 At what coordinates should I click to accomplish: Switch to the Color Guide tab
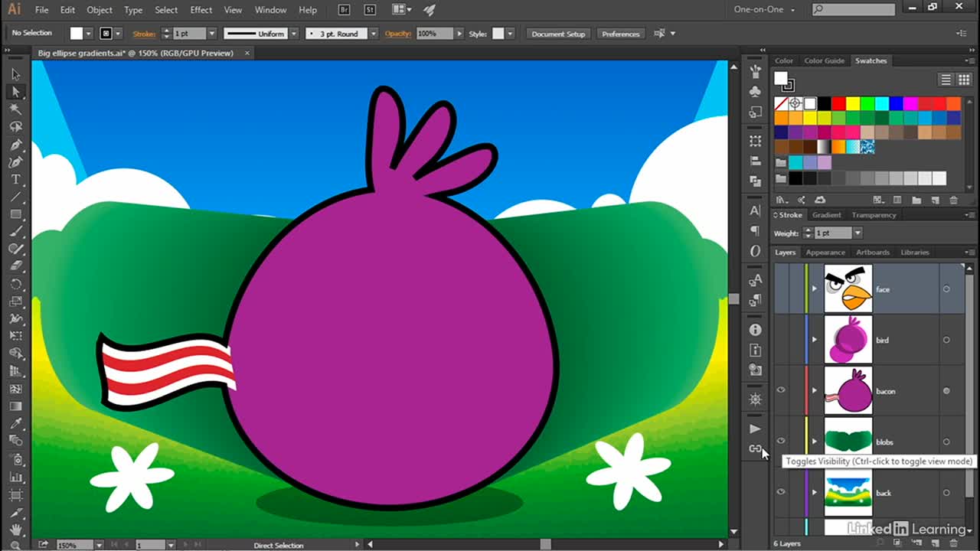coord(824,60)
